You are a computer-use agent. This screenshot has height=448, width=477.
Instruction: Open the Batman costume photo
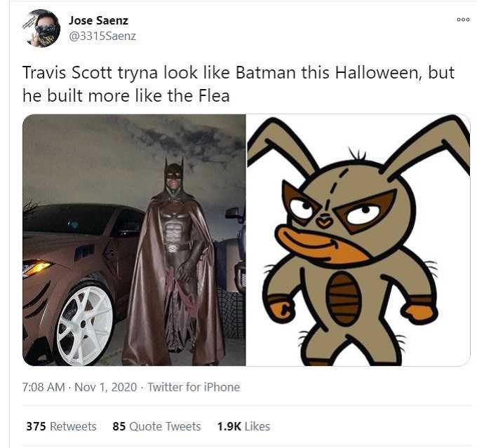pyautogui.click(x=134, y=240)
